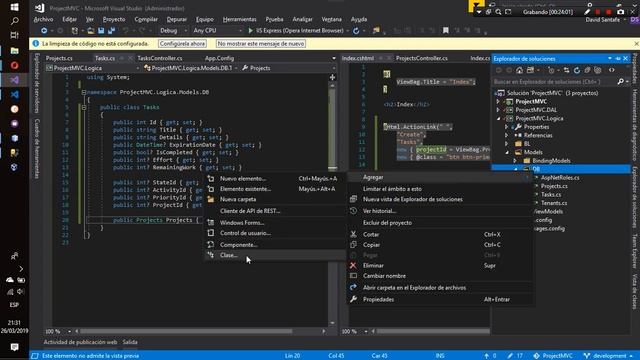
Task: Click the view code icon in Solution Explorer
Action: click(611, 70)
